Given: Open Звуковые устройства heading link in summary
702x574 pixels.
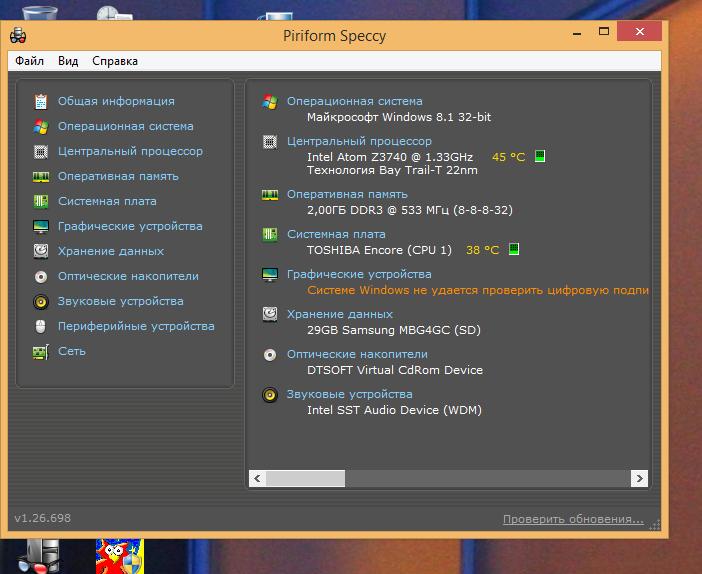Looking at the screenshot, I should (350, 394).
